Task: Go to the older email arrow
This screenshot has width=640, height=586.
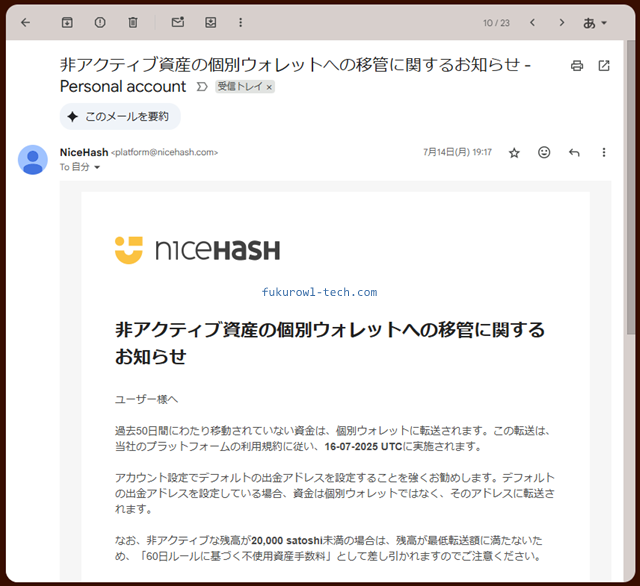Action: click(x=562, y=22)
